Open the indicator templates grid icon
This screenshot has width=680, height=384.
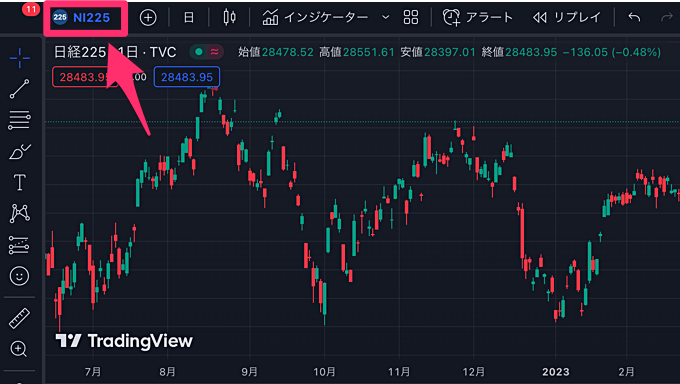pyautogui.click(x=411, y=18)
